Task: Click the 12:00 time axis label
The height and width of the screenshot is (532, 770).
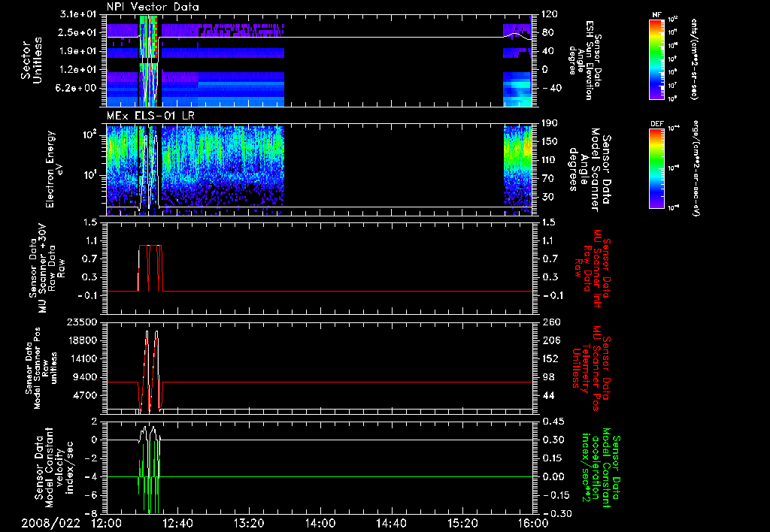Action: [x=107, y=523]
